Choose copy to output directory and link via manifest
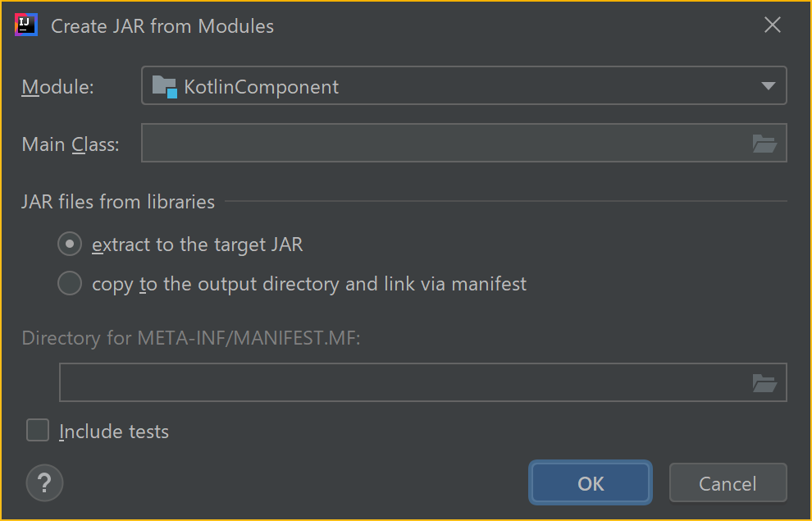The height and width of the screenshot is (521, 812). (70, 283)
